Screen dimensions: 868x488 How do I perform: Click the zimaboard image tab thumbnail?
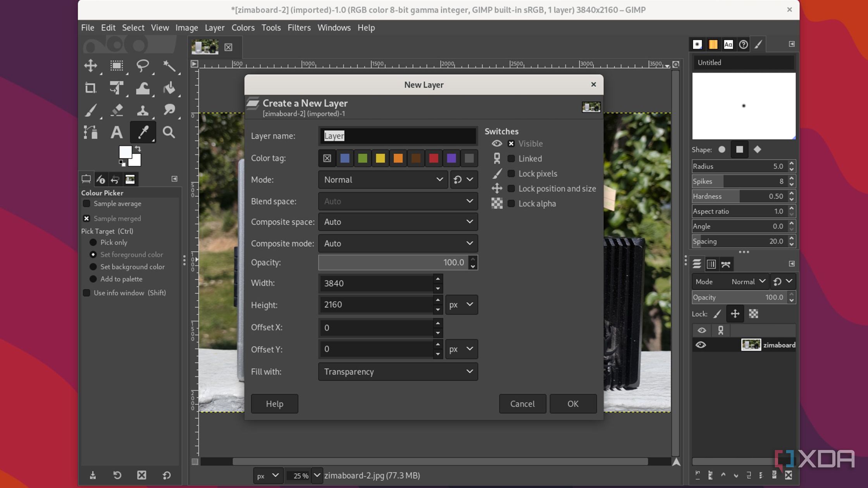(x=205, y=47)
